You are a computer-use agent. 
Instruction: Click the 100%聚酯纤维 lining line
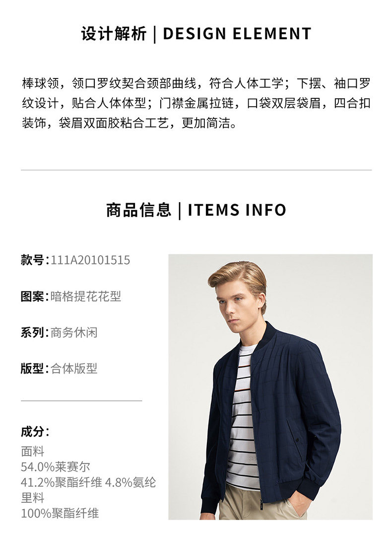coord(60,513)
